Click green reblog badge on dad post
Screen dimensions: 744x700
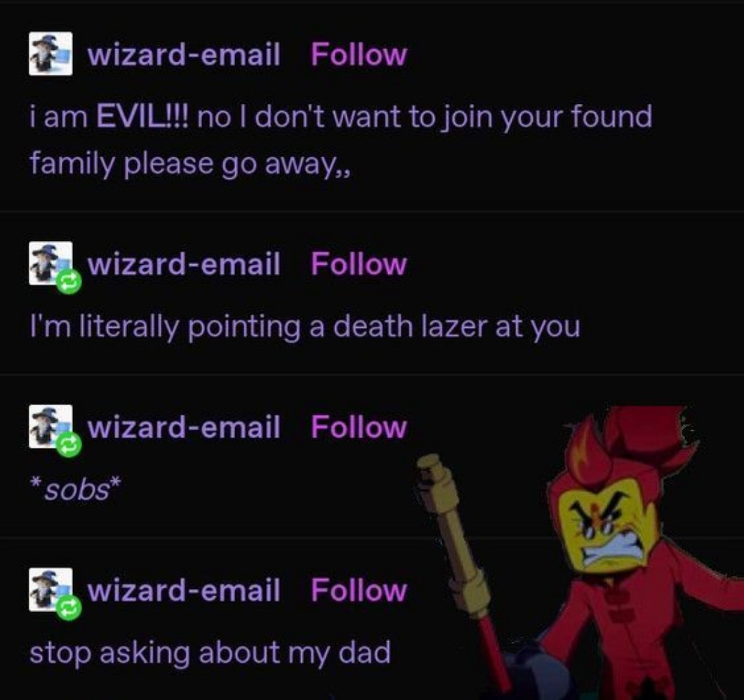click(x=69, y=609)
